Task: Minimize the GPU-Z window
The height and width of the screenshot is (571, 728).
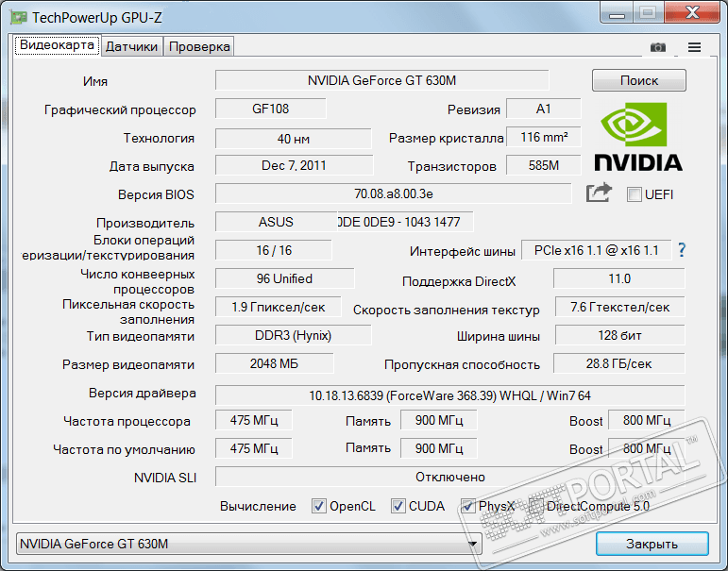Action: point(617,13)
